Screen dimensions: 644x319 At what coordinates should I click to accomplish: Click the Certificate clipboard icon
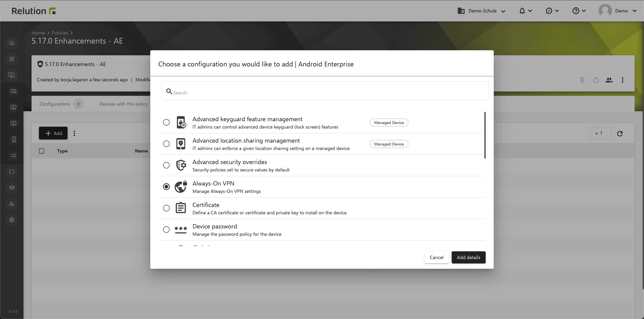[181, 208]
